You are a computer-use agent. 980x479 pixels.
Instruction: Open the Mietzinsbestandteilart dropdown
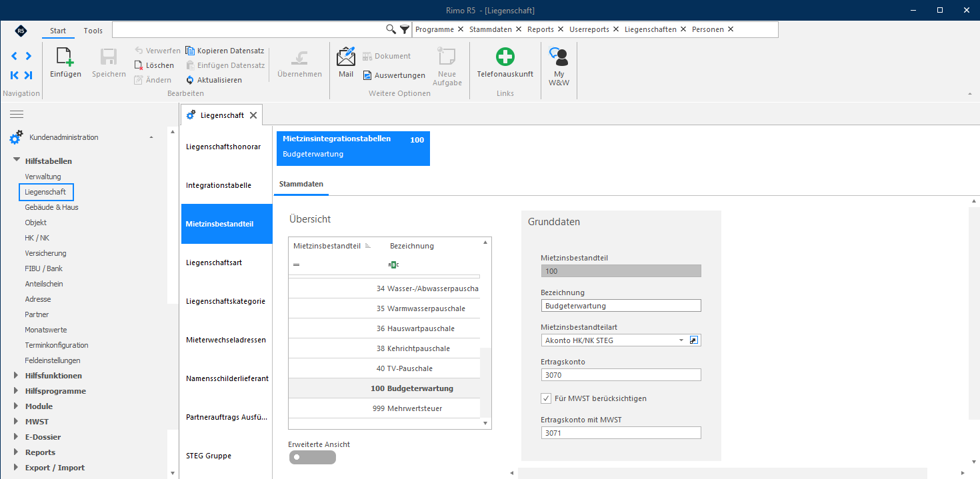[681, 340]
